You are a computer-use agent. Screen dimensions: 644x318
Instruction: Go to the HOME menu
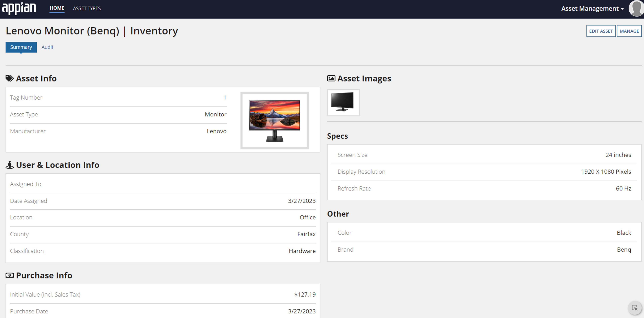pos(57,8)
